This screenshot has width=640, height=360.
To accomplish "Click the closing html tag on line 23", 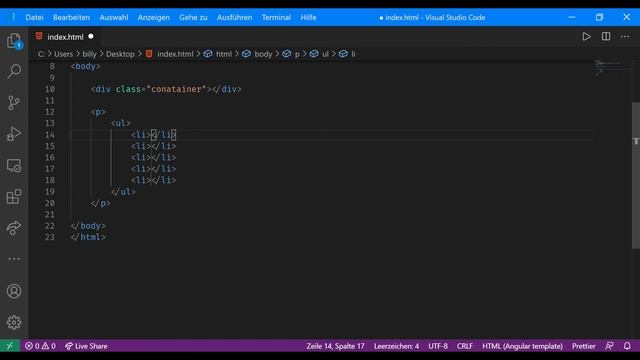I will tap(88, 237).
